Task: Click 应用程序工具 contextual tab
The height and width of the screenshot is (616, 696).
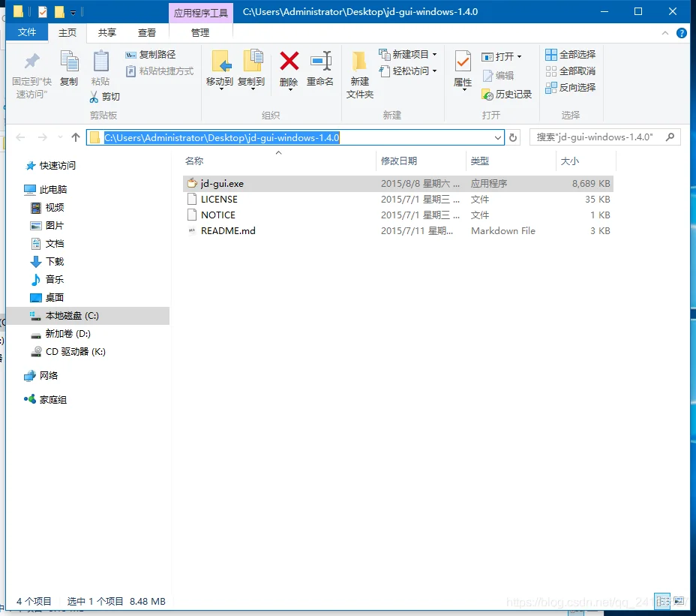Action: pyautogui.click(x=201, y=13)
